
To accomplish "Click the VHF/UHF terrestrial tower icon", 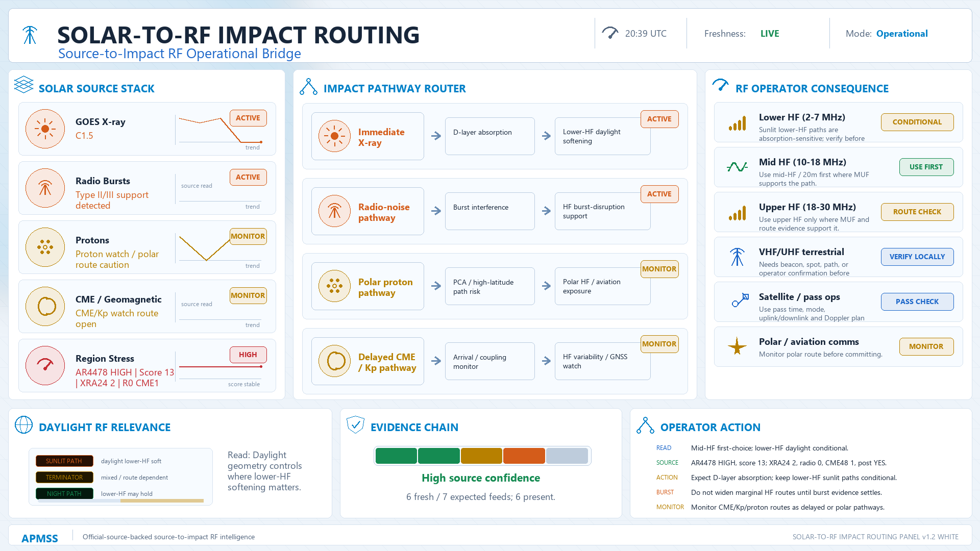I will (738, 257).
